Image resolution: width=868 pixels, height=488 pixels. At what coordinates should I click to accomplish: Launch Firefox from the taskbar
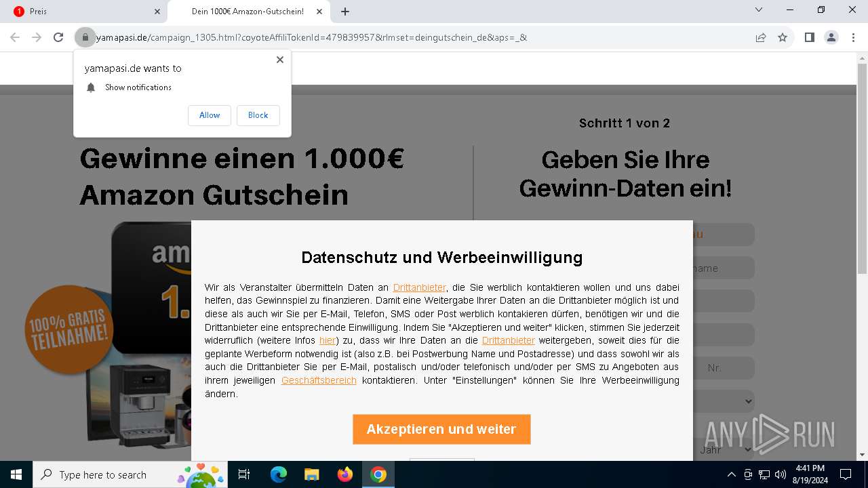coord(344,474)
